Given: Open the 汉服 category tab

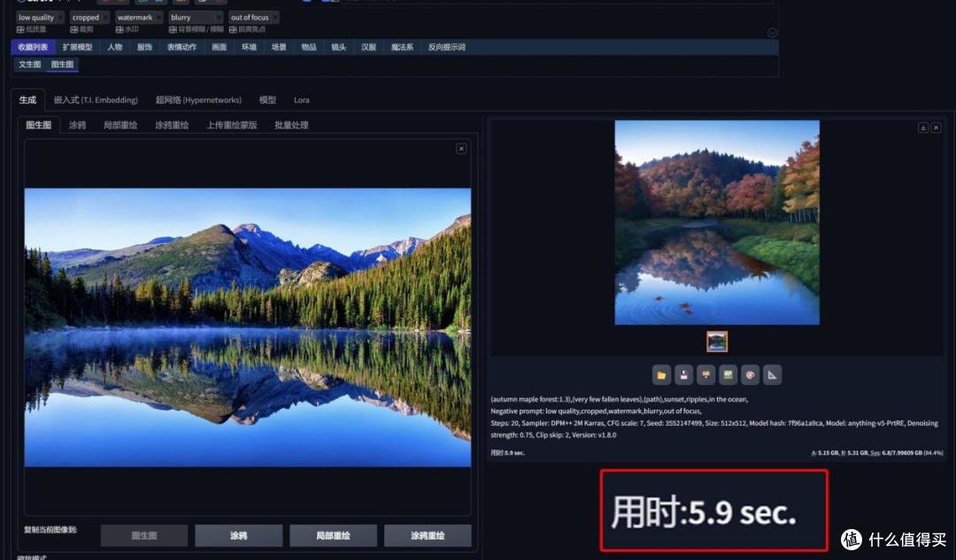Looking at the screenshot, I should click(x=368, y=47).
